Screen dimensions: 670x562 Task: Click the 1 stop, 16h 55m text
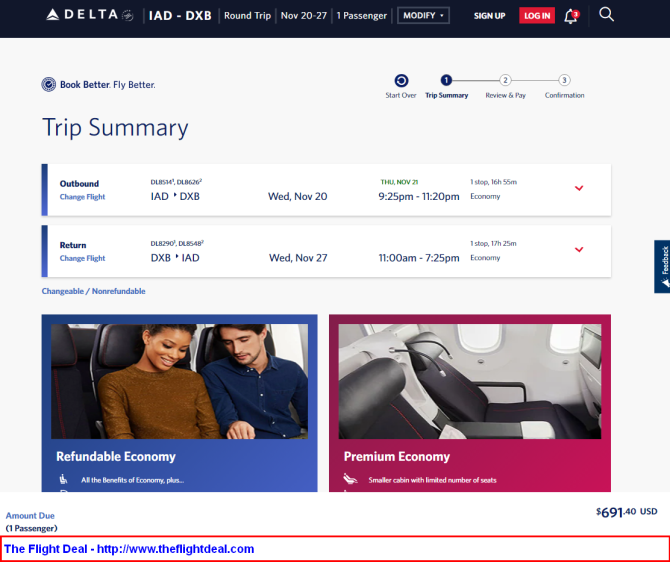click(494, 182)
